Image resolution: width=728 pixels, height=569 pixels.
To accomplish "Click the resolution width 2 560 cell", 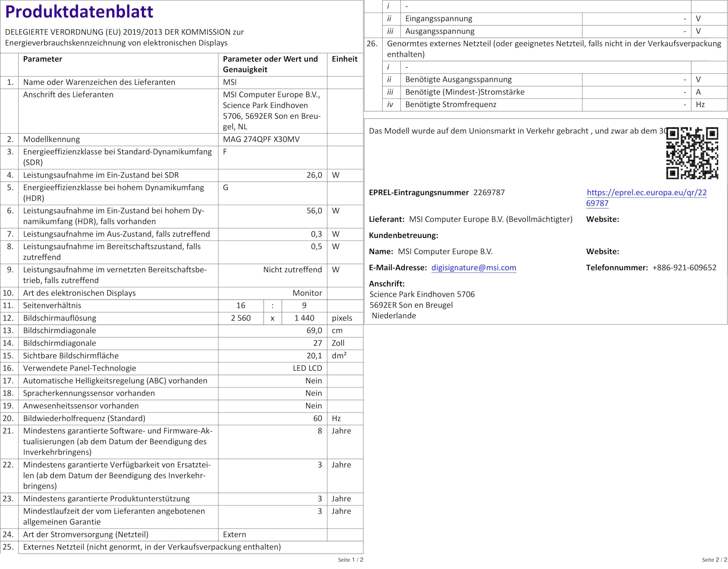I will tap(241, 318).
